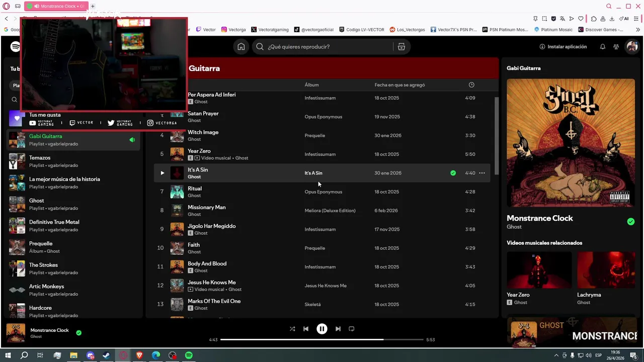Select the Year Zero track in the playlist

tap(322, 154)
